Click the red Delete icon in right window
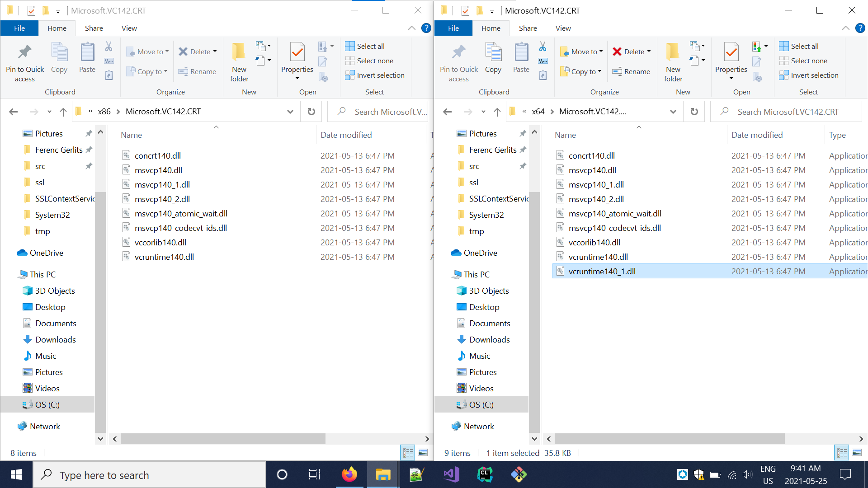868x488 pixels. [617, 52]
